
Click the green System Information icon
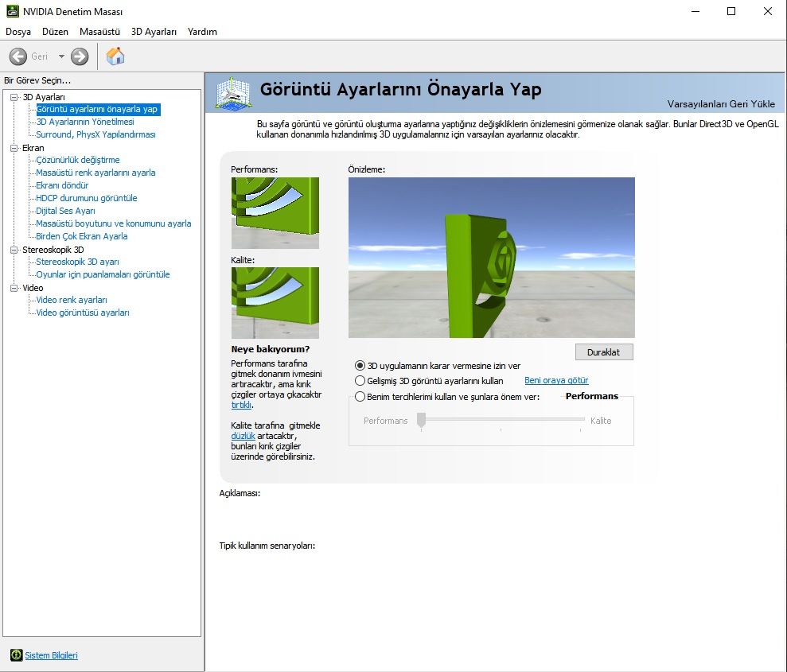coord(16,655)
